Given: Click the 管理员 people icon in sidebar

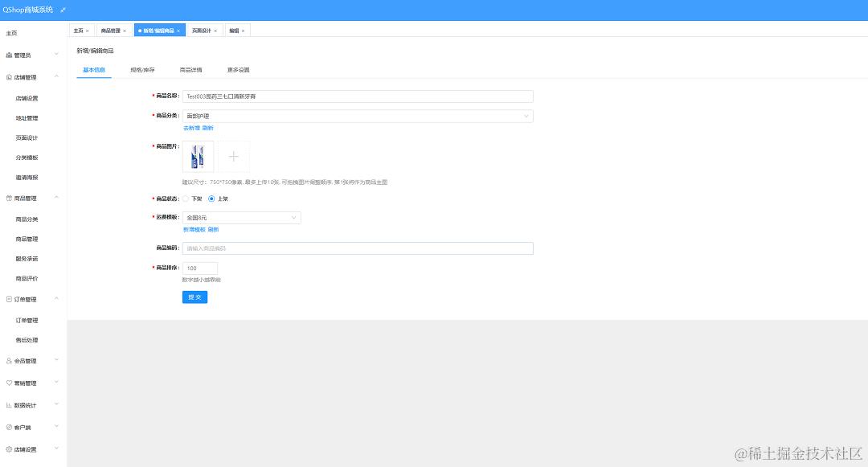Looking at the screenshot, I should coord(9,55).
